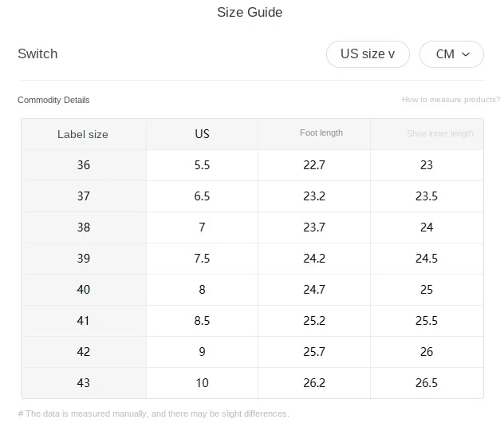
Task: Click label size 42 cell
Action: click(84, 352)
